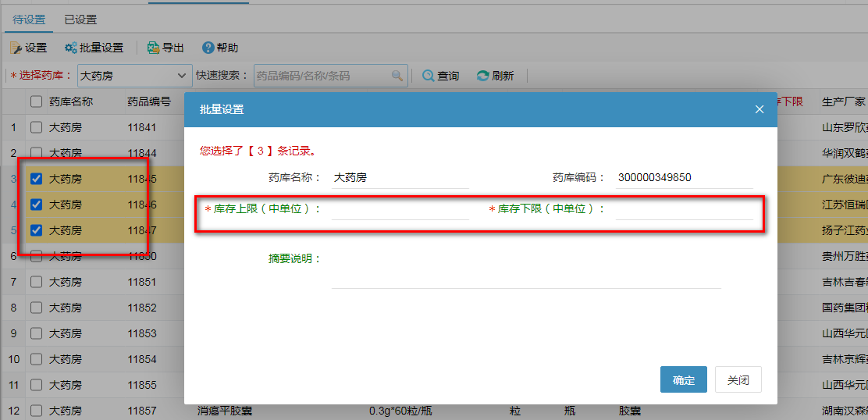
Task: Check the row 11855 checkbox
Action: 36,385
